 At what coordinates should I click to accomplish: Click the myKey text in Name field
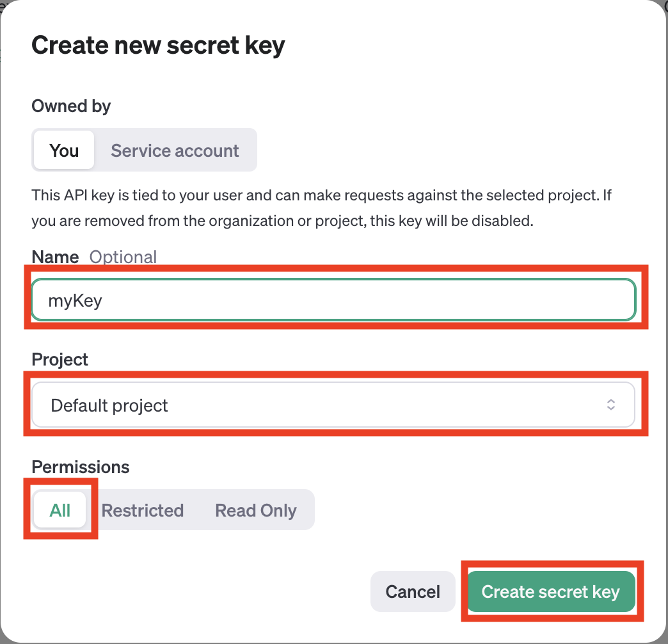(x=76, y=300)
